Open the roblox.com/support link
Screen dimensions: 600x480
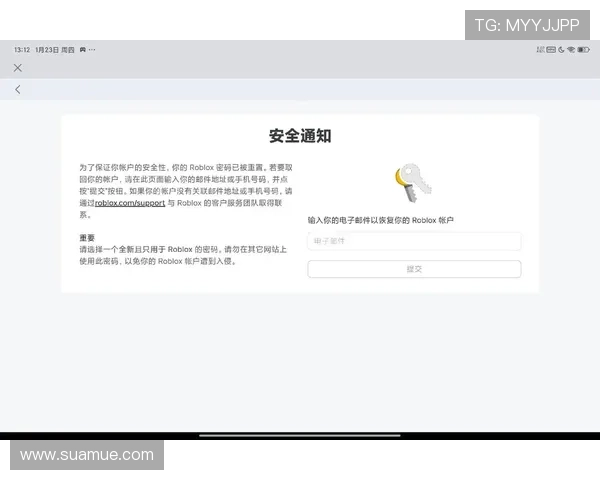click(x=130, y=203)
